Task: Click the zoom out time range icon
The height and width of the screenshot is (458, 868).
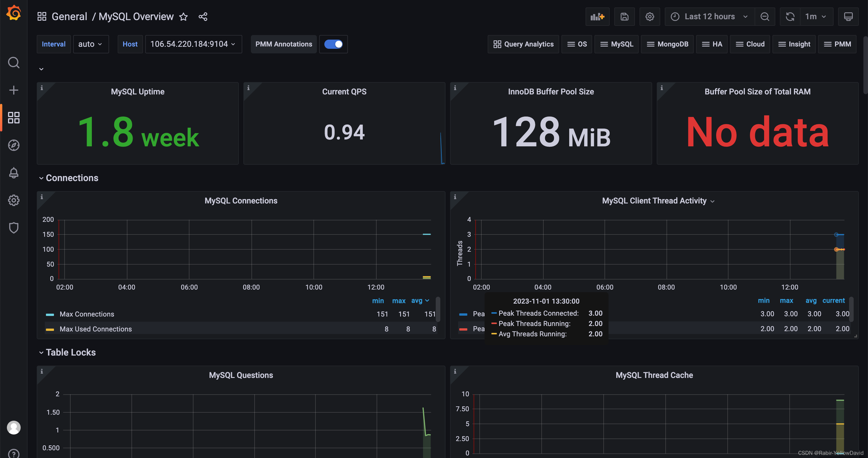Action: click(x=765, y=17)
